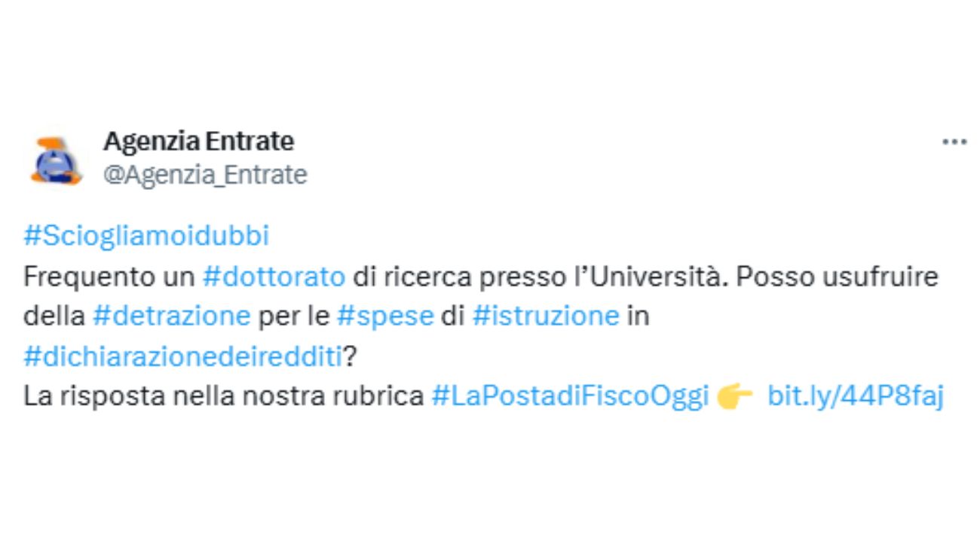980x550 pixels.
Task: Click the word "della" in the tweet
Action: click(x=54, y=316)
